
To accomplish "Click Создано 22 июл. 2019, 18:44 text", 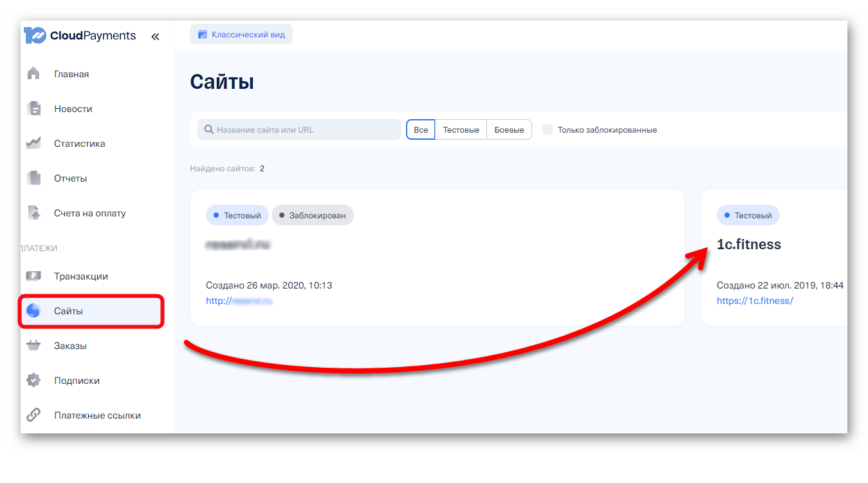I will [x=780, y=285].
